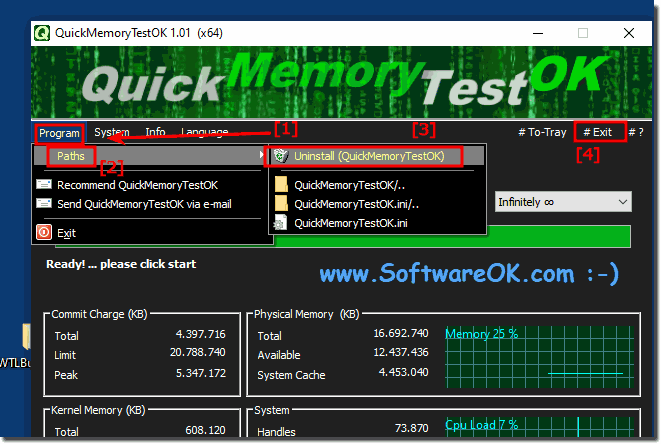Select the Paths submenu entry
This screenshot has width=661, height=444.
pyautogui.click(x=150, y=156)
